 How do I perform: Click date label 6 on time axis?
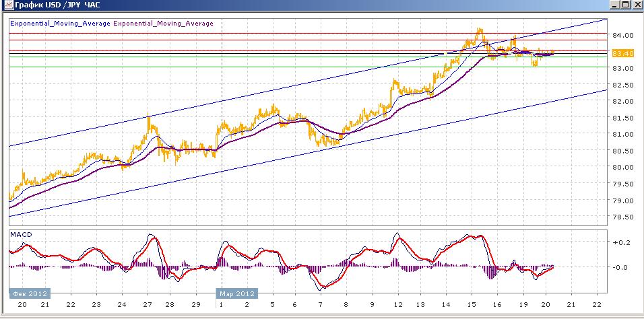(295, 305)
